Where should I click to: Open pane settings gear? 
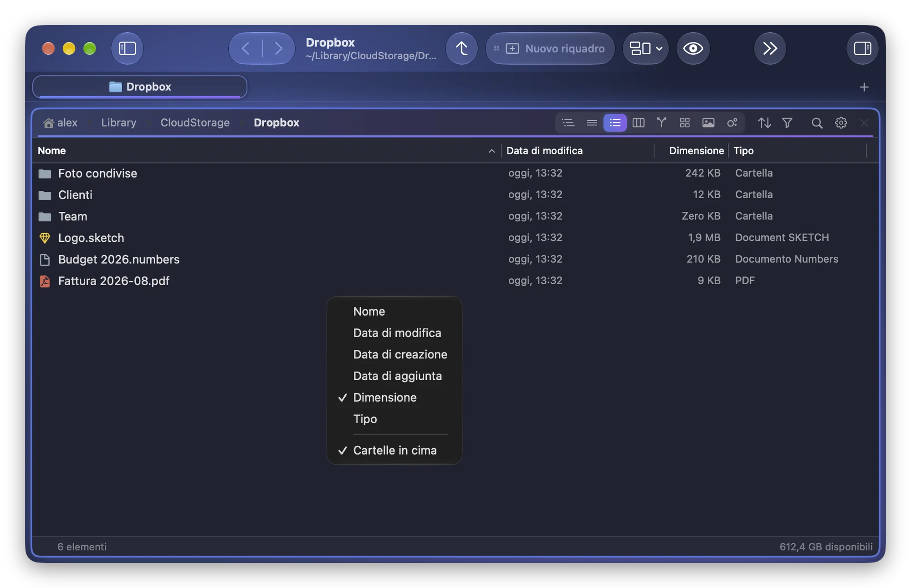[841, 123]
